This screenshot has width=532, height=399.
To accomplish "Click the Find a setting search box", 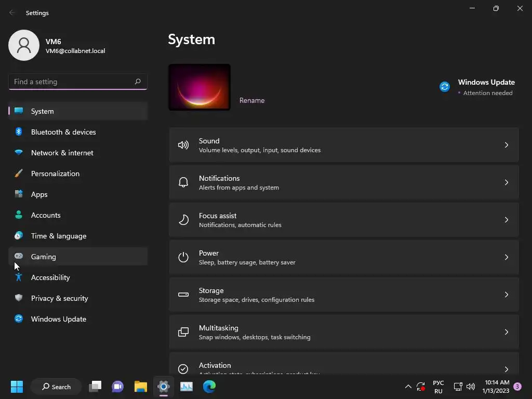I will 78,82.
